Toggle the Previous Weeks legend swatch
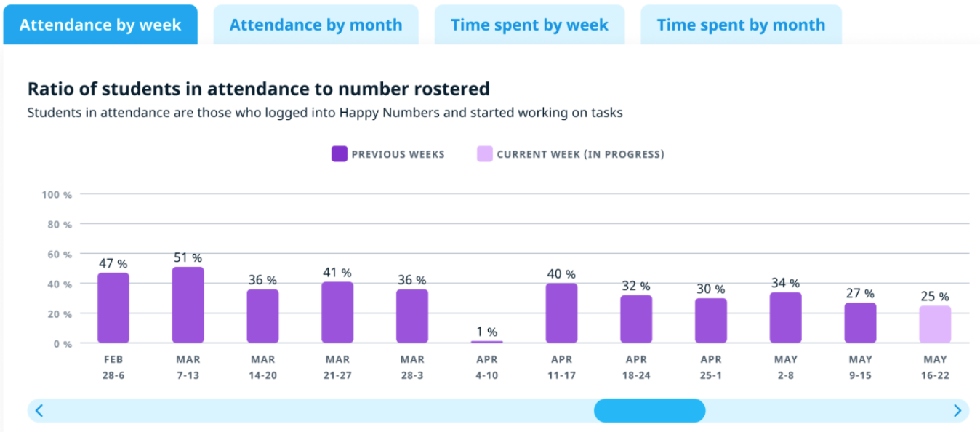980x432 pixels. (339, 154)
